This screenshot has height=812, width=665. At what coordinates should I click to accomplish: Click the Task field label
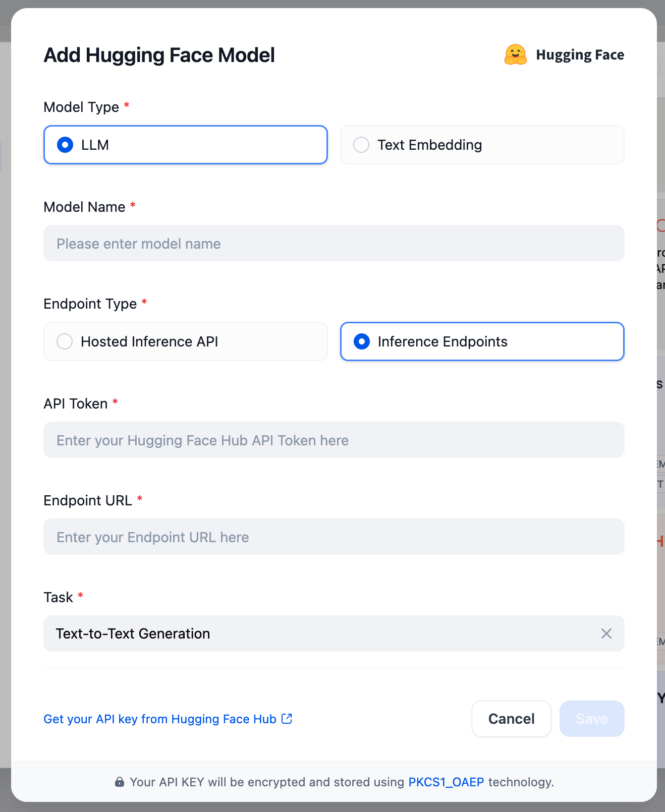(x=59, y=597)
